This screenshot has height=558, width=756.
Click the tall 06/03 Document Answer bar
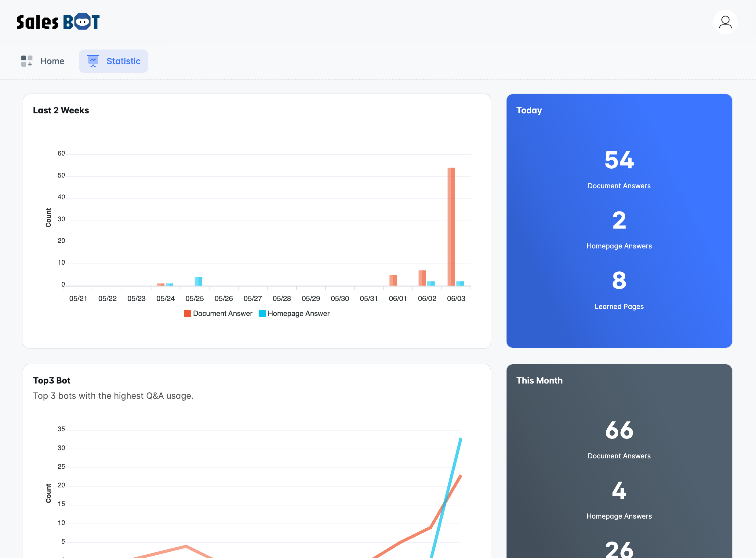click(451, 227)
